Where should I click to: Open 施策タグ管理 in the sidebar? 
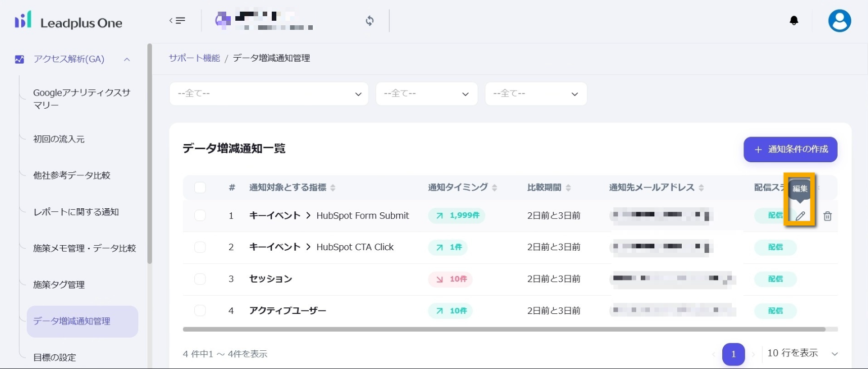59,285
